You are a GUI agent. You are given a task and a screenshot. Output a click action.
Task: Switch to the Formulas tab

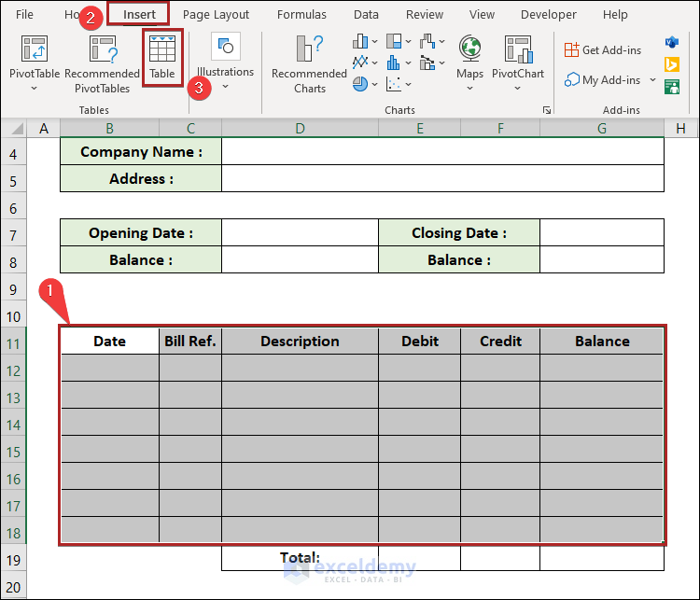point(301,14)
